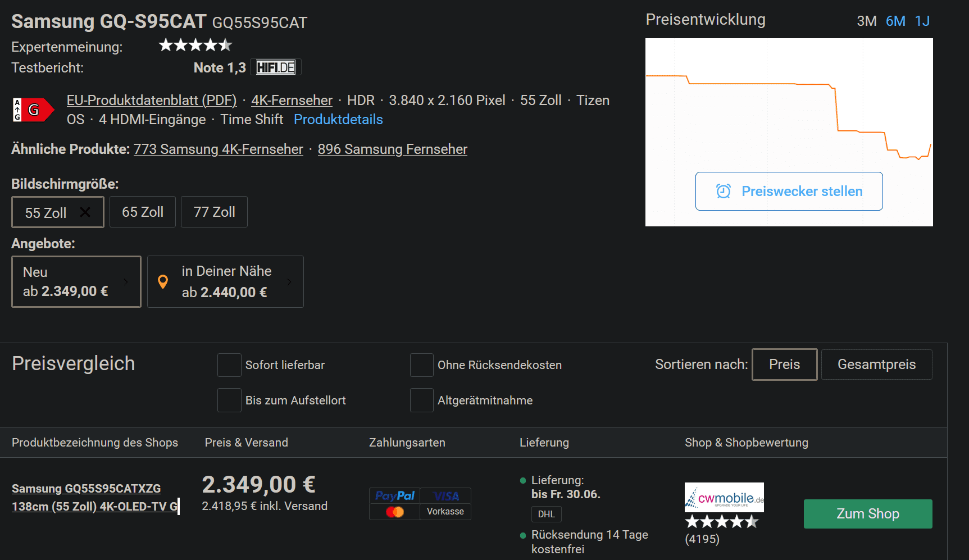This screenshot has width=969, height=560.
Task: Enable the Sofort lieferbar checkbox
Action: click(229, 365)
